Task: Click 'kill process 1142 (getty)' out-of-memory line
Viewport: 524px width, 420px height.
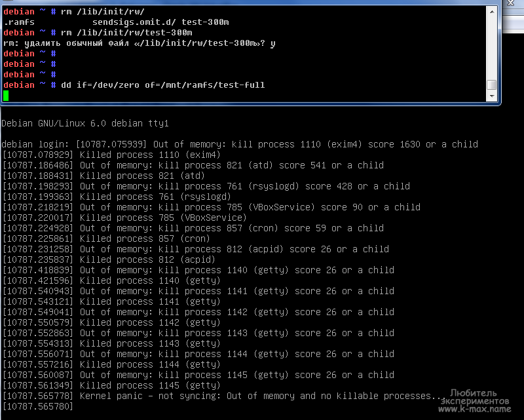Action: click(198, 312)
